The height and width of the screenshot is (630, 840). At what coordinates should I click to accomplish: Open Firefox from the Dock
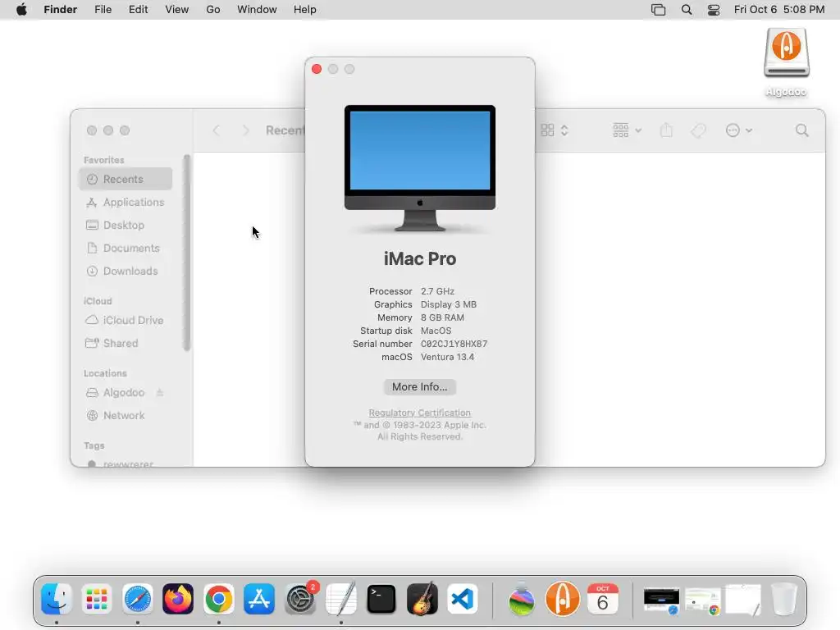click(x=178, y=599)
